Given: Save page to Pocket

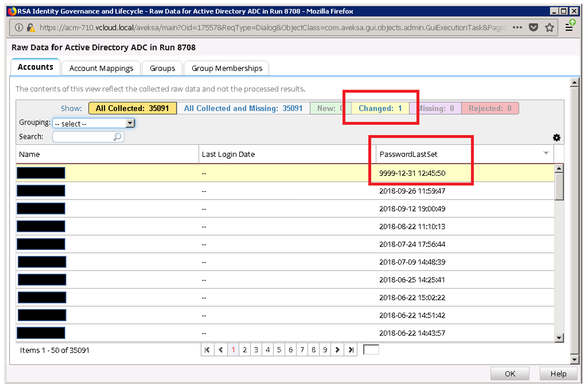Looking at the screenshot, I should [x=533, y=27].
